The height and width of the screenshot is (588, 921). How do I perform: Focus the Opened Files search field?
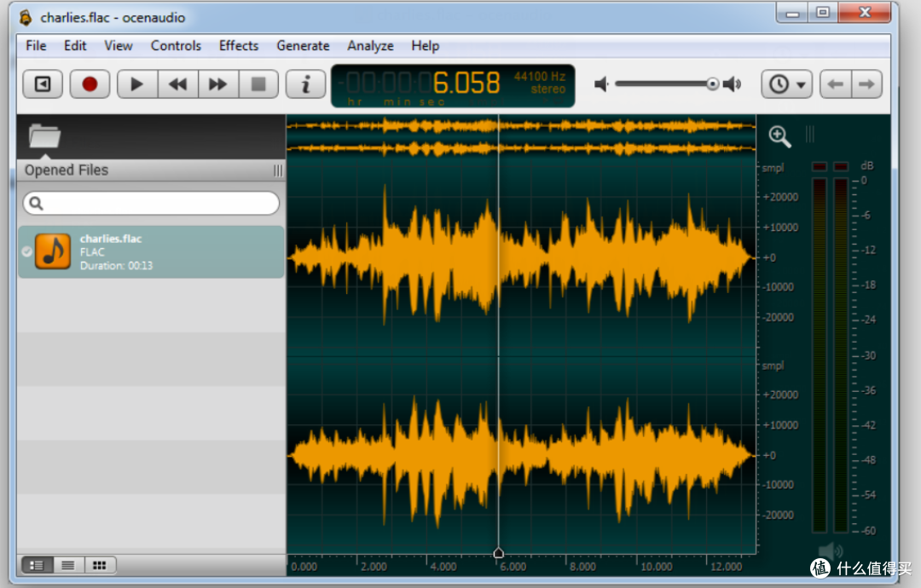(x=151, y=203)
